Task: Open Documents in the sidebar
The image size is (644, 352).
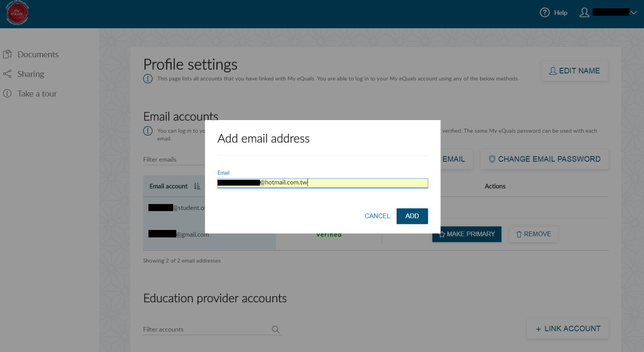Action: 38,55
